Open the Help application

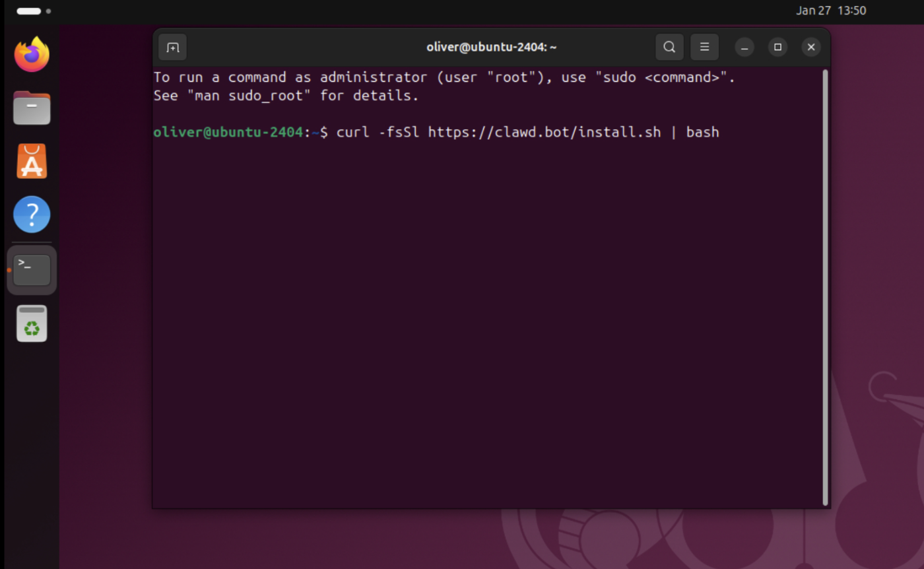point(32,215)
